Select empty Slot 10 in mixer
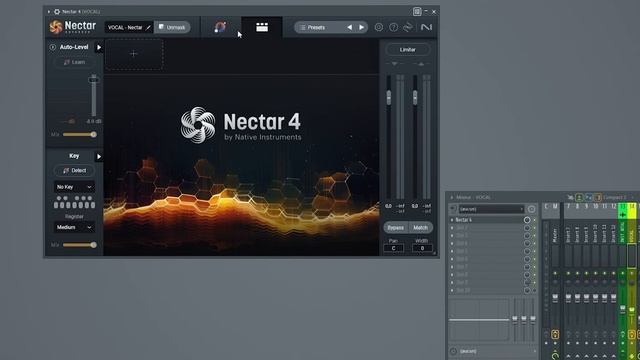Viewport: 640px width, 360px height. tap(489, 290)
